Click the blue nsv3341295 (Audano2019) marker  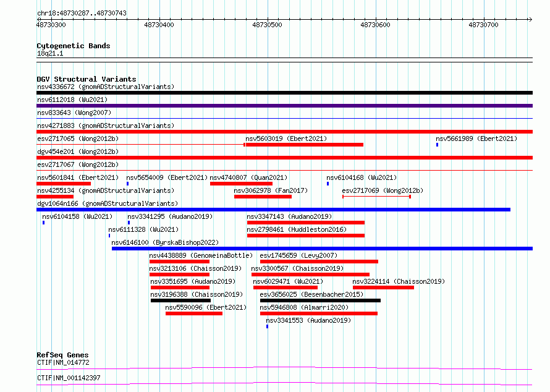129,223
